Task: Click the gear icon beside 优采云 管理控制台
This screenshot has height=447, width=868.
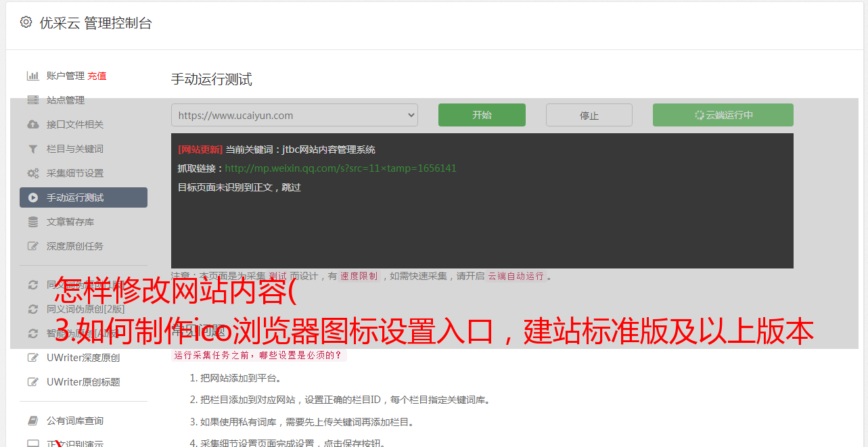Action: (x=26, y=22)
